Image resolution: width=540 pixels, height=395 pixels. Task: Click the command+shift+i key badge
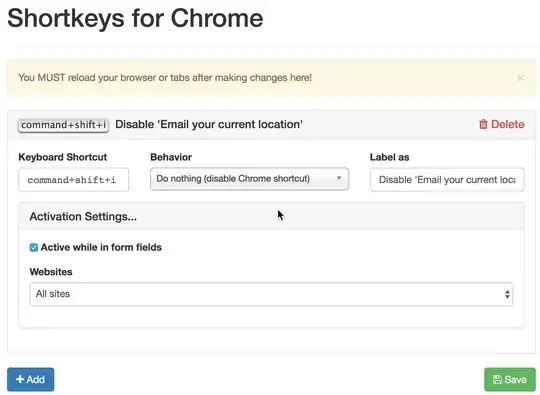pos(63,125)
